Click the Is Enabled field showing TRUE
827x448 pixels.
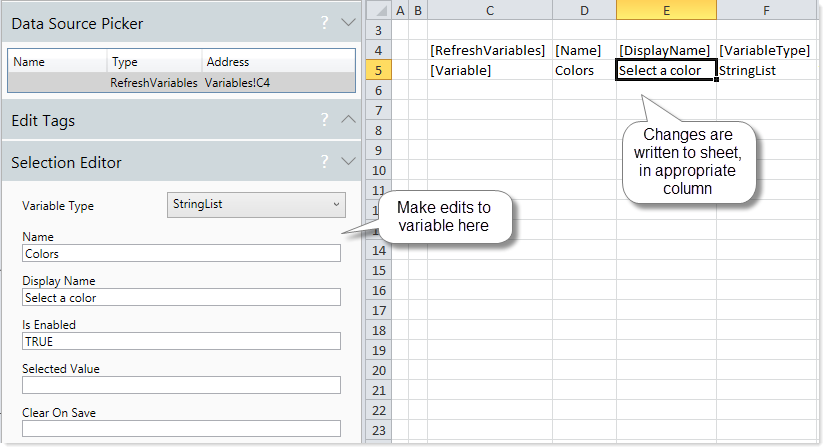[181, 341]
